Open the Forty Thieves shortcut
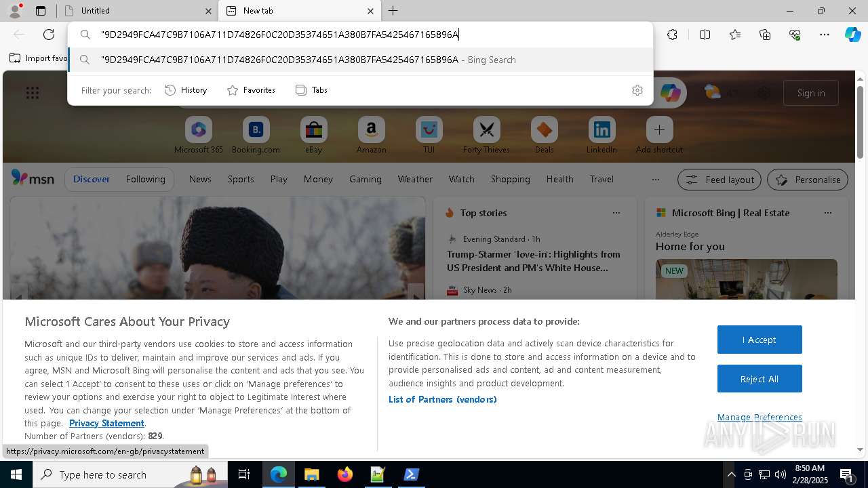The image size is (868, 488). click(486, 136)
